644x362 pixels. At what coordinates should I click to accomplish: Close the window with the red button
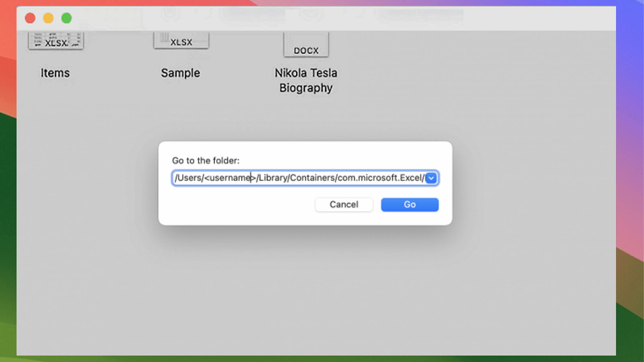point(30,18)
